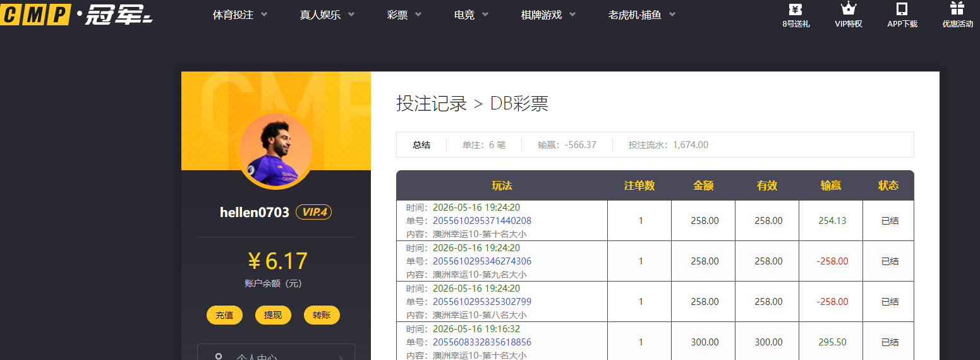Expand the 电竞 dropdown arrow
The image size is (980, 360).
click(x=485, y=15)
